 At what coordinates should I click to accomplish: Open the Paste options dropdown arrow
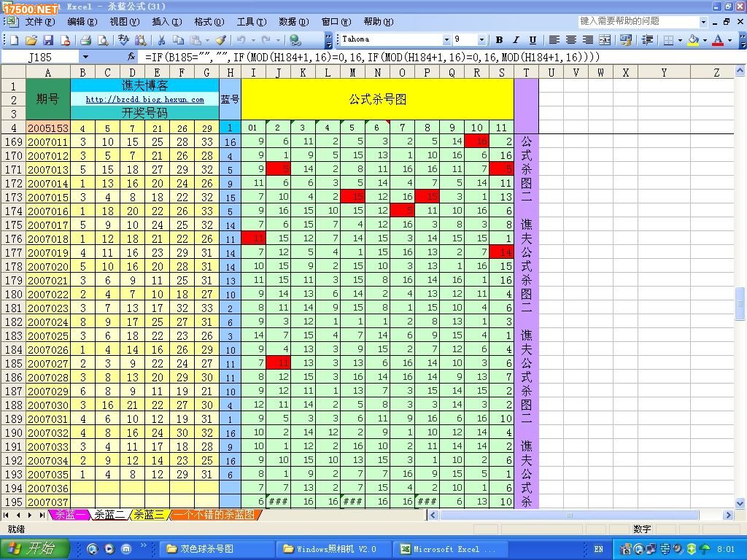pyautogui.click(x=207, y=40)
